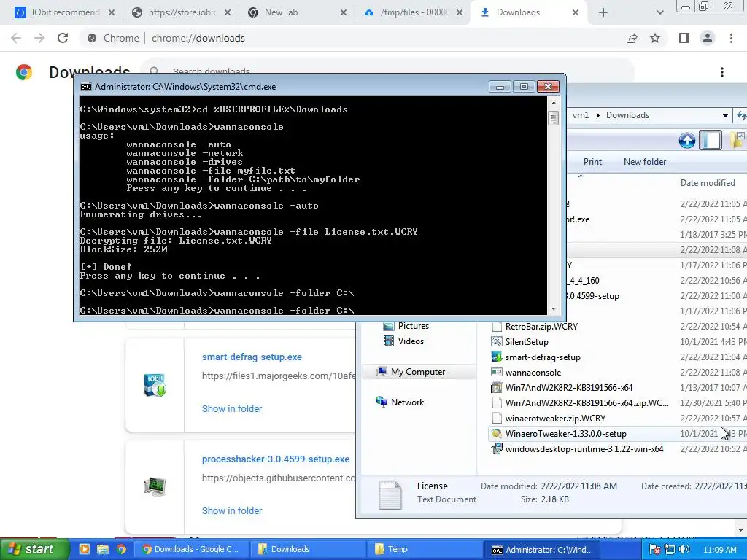Click Explorer quick launch icon in taskbar
Screen dimensions: 747x560
(102, 549)
